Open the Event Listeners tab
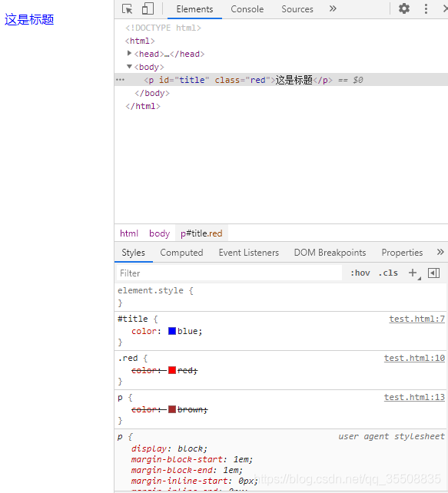Image resolution: width=448 pixels, height=493 pixels. point(248,253)
